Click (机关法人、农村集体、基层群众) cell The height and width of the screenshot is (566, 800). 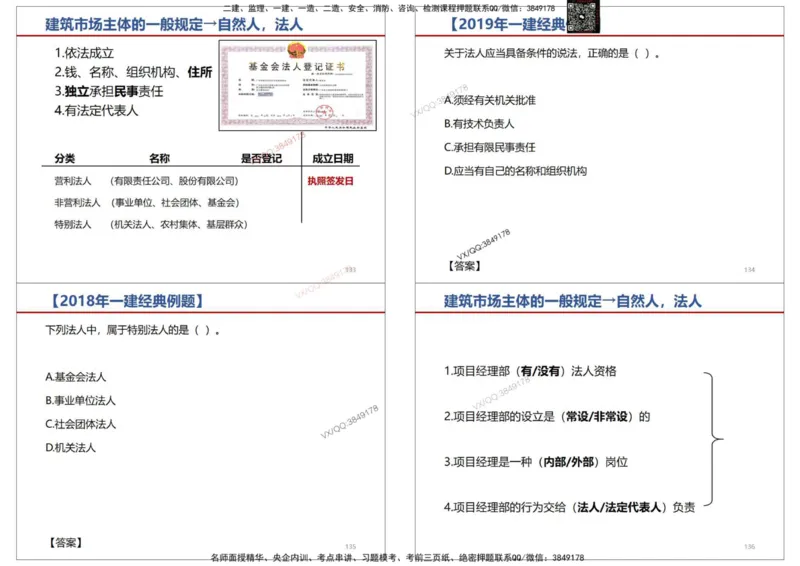point(179,224)
